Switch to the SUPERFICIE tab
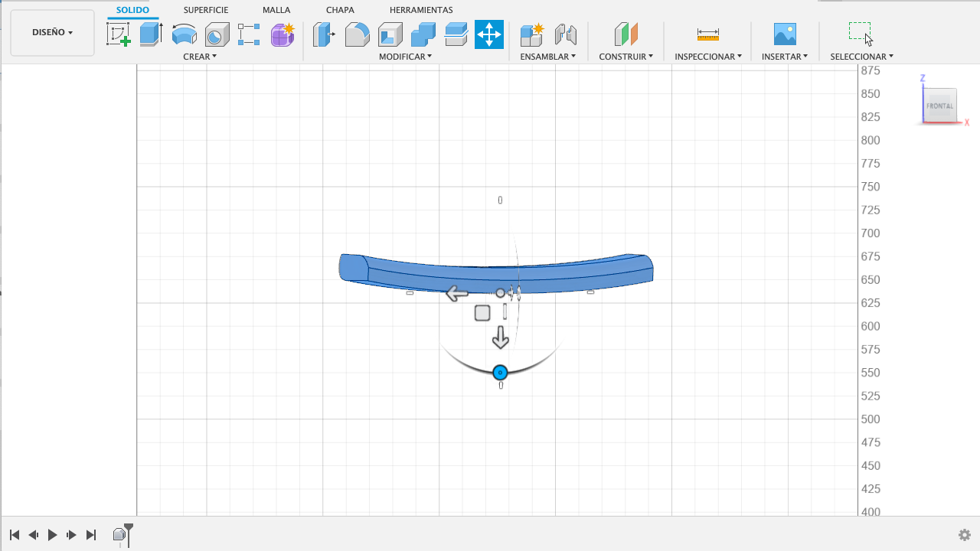This screenshot has width=980, height=551. point(205,10)
